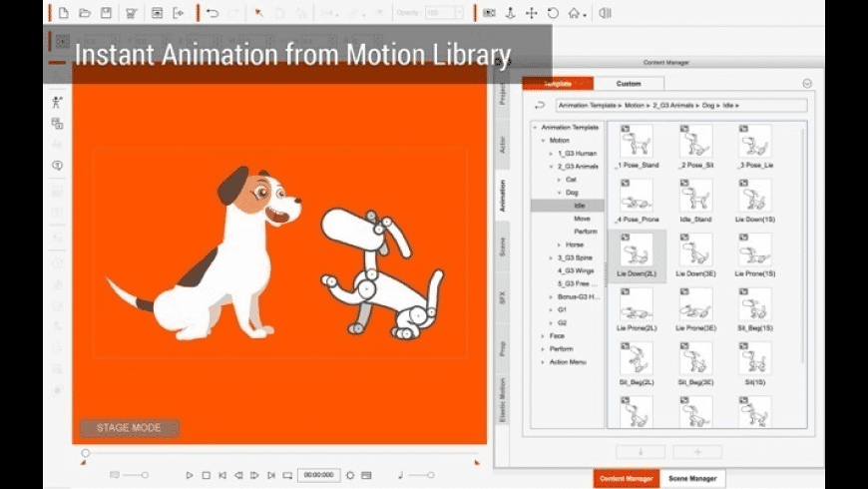Expand the 3_G3 Spine folder
868x489 pixels.
pyautogui.click(x=551, y=258)
